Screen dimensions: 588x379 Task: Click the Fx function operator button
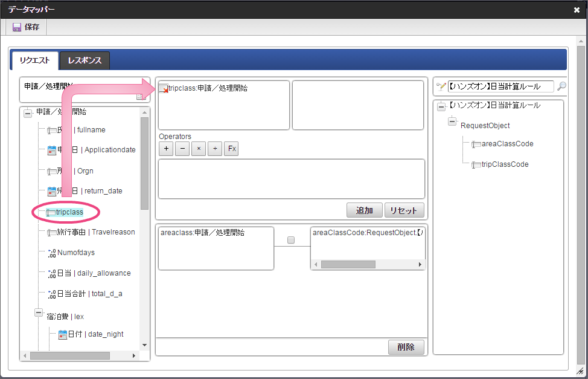(x=231, y=149)
